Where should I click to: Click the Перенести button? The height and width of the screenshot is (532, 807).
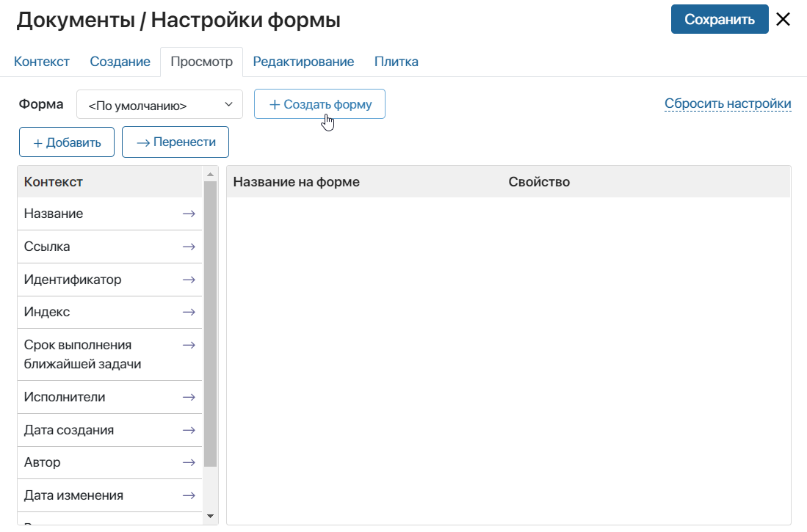tap(175, 142)
